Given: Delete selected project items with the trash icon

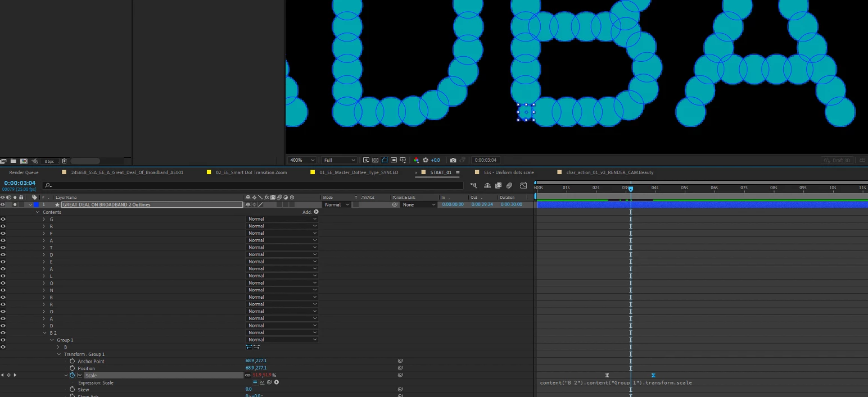Looking at the screenshot, I should [x=64, y=161].
